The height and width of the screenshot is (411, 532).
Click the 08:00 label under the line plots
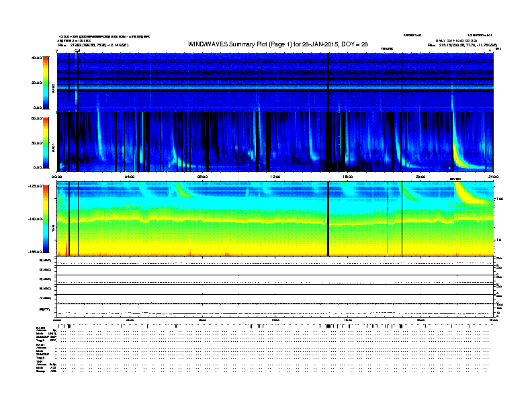tap(202, 320)
